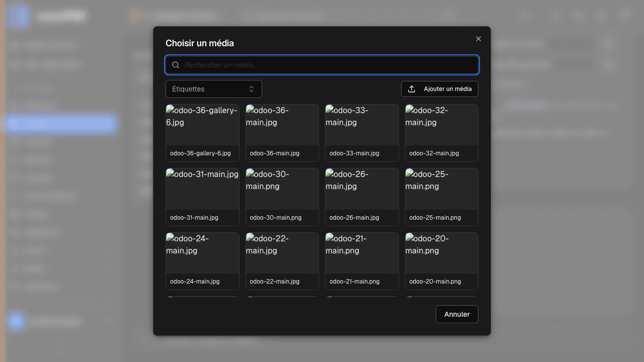
Task: Click the Ajouter un média label
Action: [x=448, y=89]
